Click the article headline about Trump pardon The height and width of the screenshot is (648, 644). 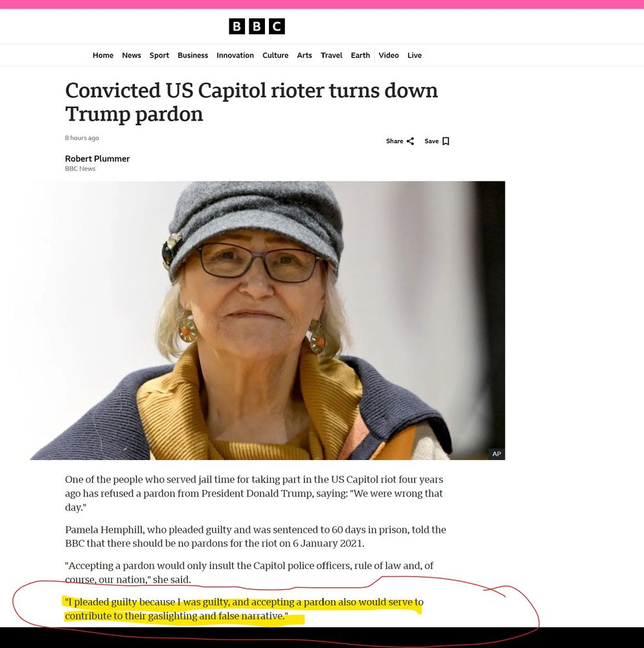[x=251, y=102]
